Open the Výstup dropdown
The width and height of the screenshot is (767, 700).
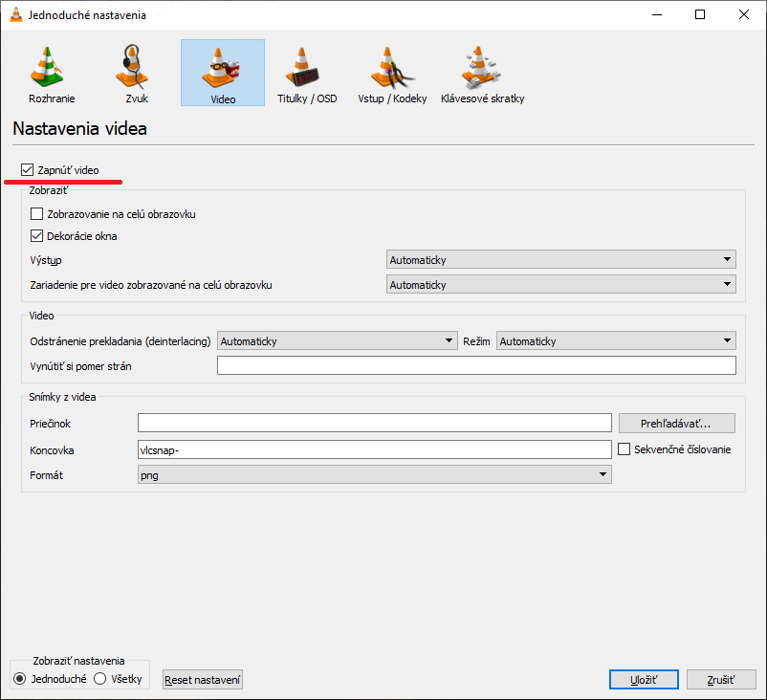(561, 259)
